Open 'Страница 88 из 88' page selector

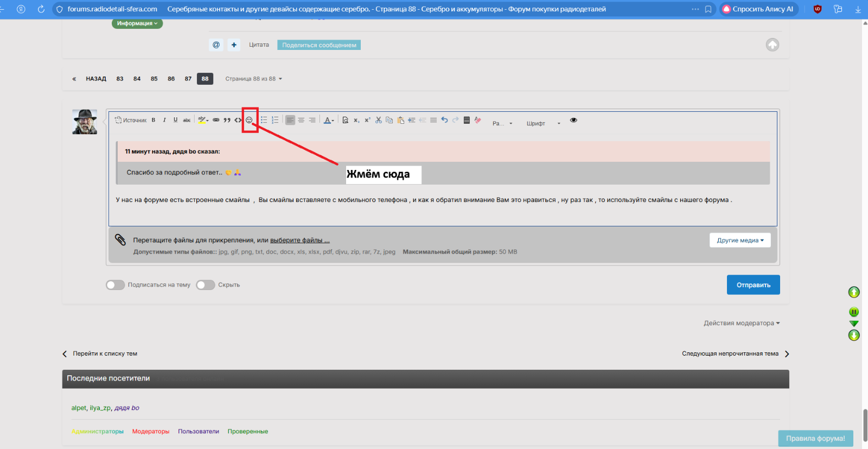coord(253,79)
